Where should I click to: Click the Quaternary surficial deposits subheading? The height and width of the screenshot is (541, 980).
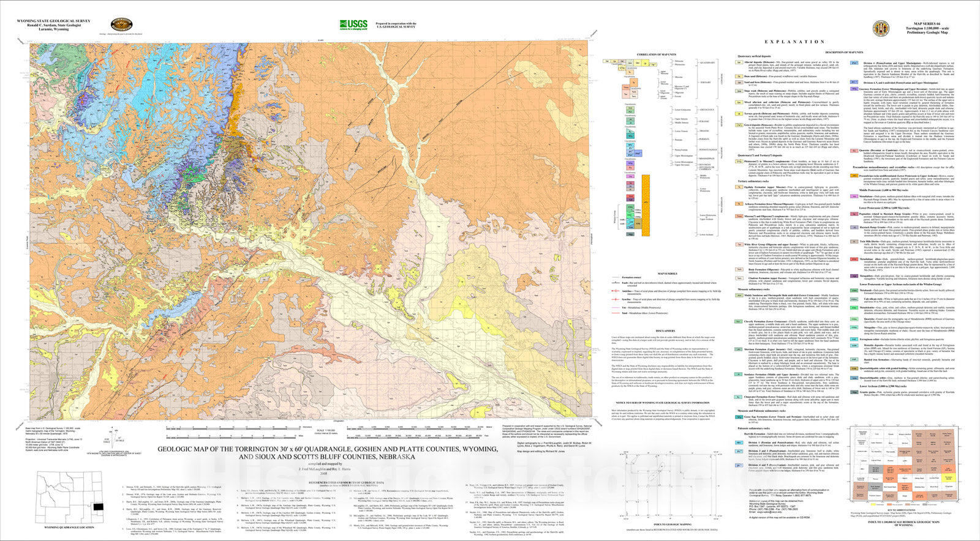(753, 56)
